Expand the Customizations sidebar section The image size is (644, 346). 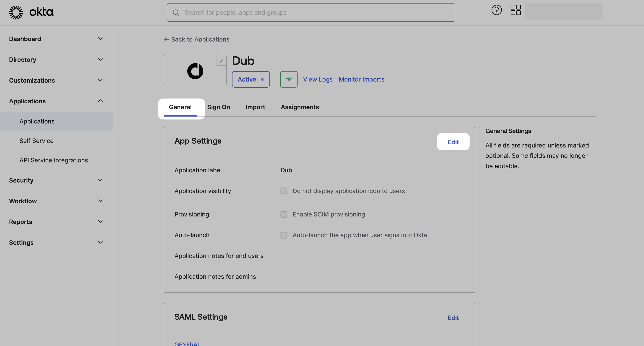click(x=56, y=80)
